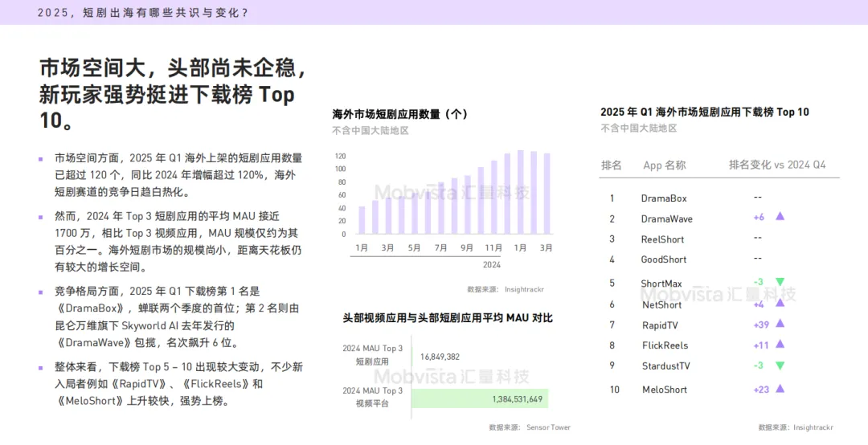Viewport: 868px width, 445px height.
Task: Click the +4 rank change for NetShort
Action: [759, 304]
